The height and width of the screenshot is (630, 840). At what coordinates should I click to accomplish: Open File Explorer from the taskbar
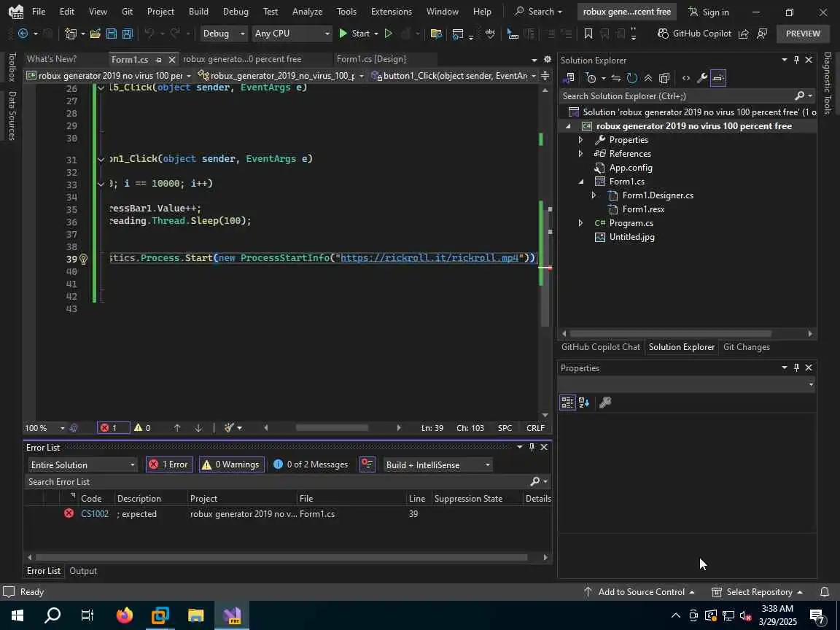coord(196,615)
